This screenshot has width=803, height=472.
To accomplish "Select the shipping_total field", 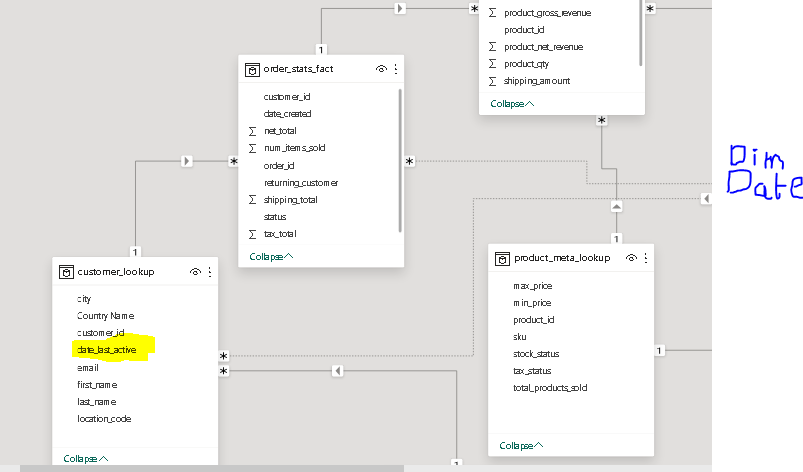I will point(290,200).
